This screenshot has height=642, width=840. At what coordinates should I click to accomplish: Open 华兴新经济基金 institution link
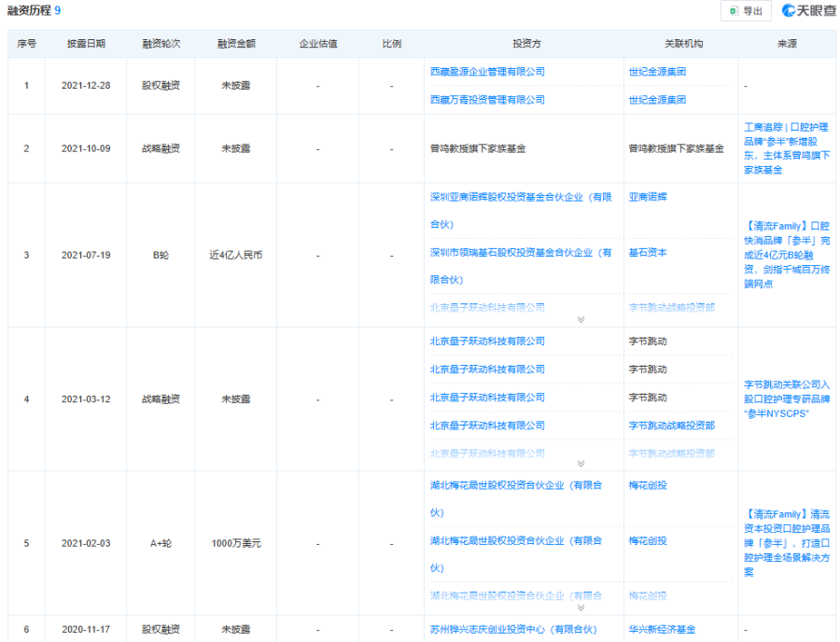point(662,630)
